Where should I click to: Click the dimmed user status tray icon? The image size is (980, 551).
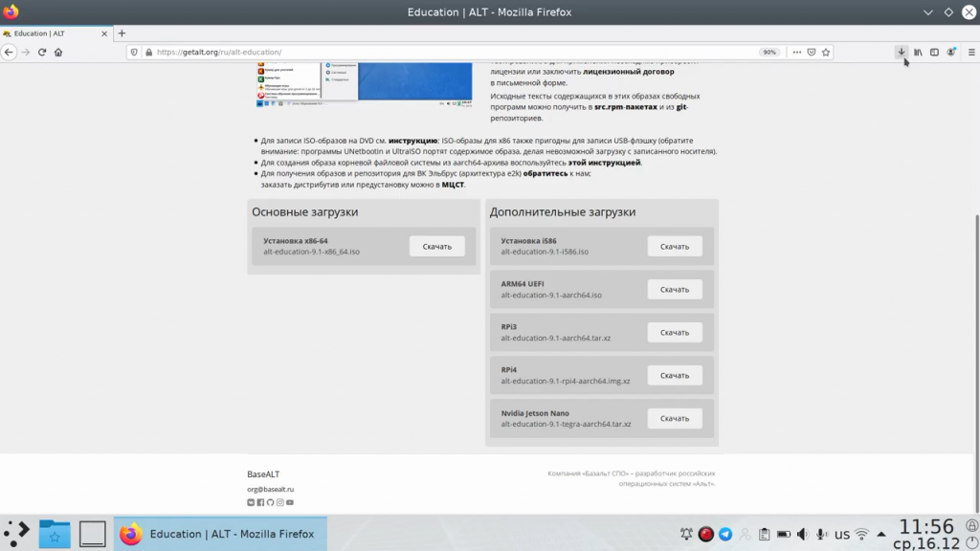point(745,534)
